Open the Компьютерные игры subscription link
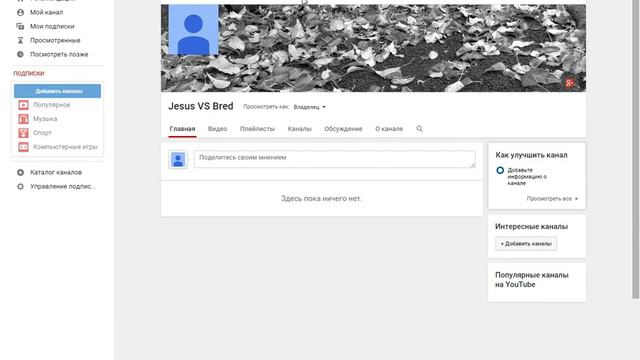The height and width of the screenshot is (360, 640). click(65, 147)
